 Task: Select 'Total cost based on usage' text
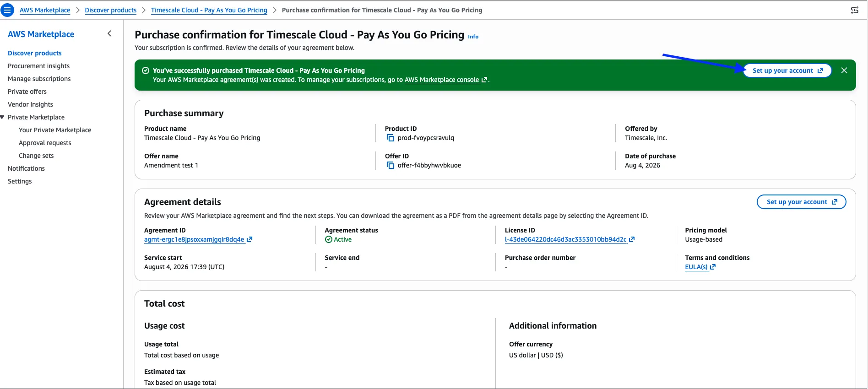[182, 355]
